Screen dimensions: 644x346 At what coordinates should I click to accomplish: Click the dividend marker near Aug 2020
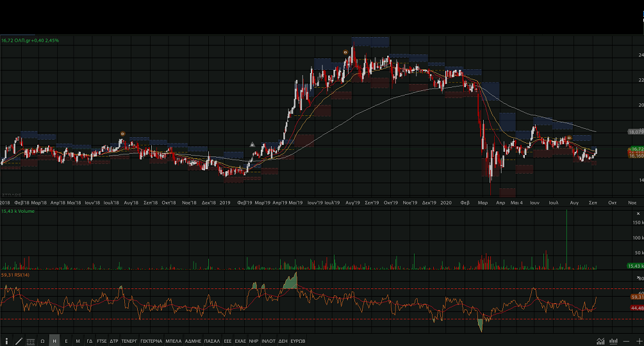tap(569, 138)
